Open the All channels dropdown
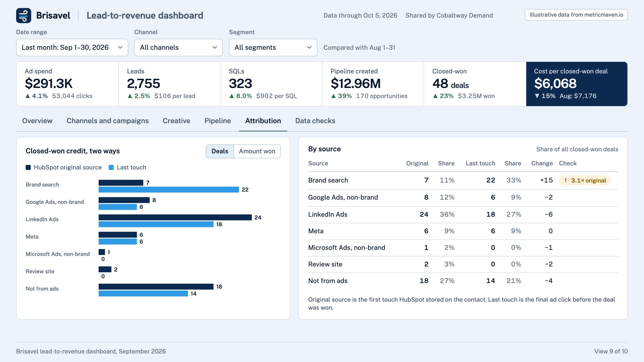 pos(178,48)
